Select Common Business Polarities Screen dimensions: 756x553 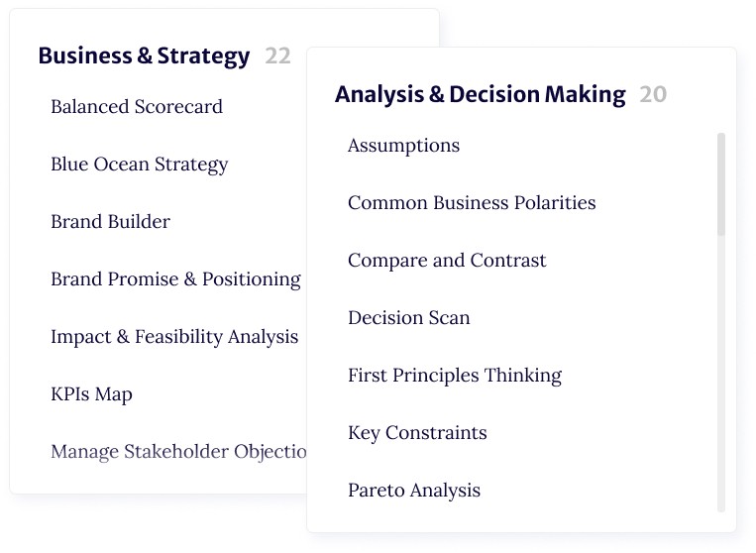472,202
